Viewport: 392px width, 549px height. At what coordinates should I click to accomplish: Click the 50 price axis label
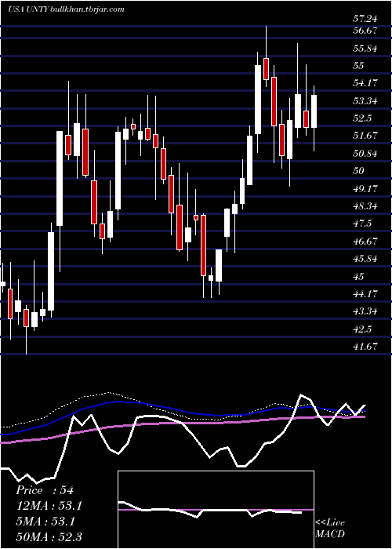click(359, 171)
